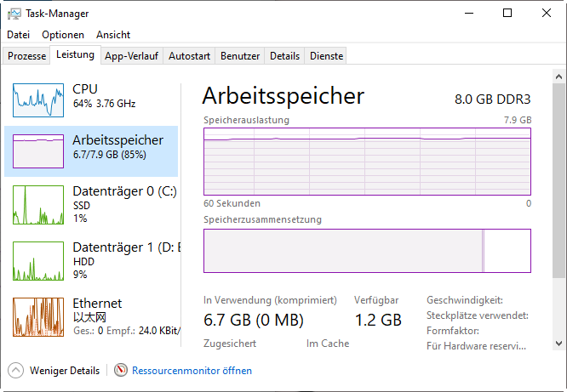Screen dimensions: 567x392
Task: Click the Datenträger 1 HDD graph icon
Action: tap(38, 261)
